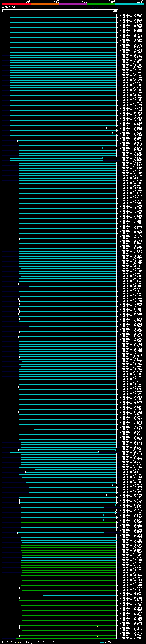
Task: Select the cyan ~100% identity legend segment
Action: pyautogui.click(x=130, y=4)
